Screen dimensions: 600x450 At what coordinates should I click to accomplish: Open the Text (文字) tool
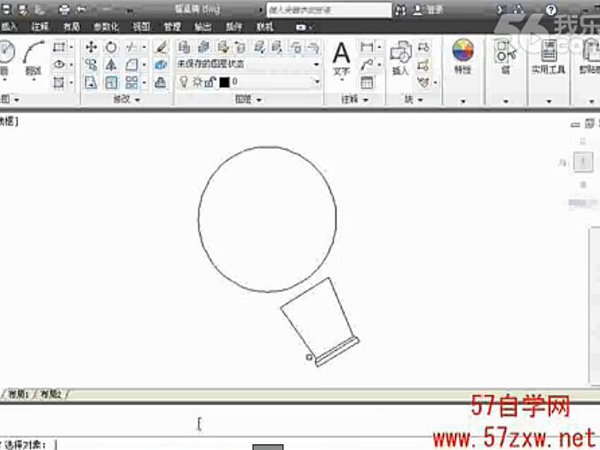point(341,57)
